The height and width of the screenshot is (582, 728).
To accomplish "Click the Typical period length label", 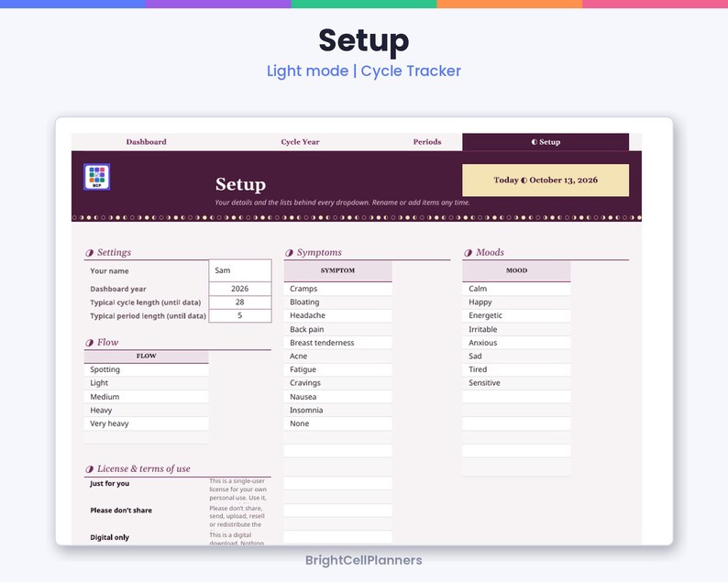I will click(x=148, y=316).
